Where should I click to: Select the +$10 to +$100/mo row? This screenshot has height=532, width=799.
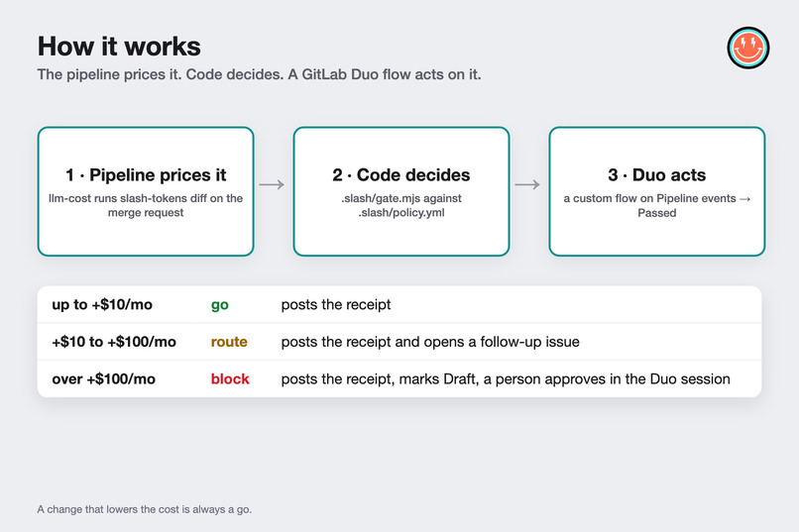(x=399, y=342)
